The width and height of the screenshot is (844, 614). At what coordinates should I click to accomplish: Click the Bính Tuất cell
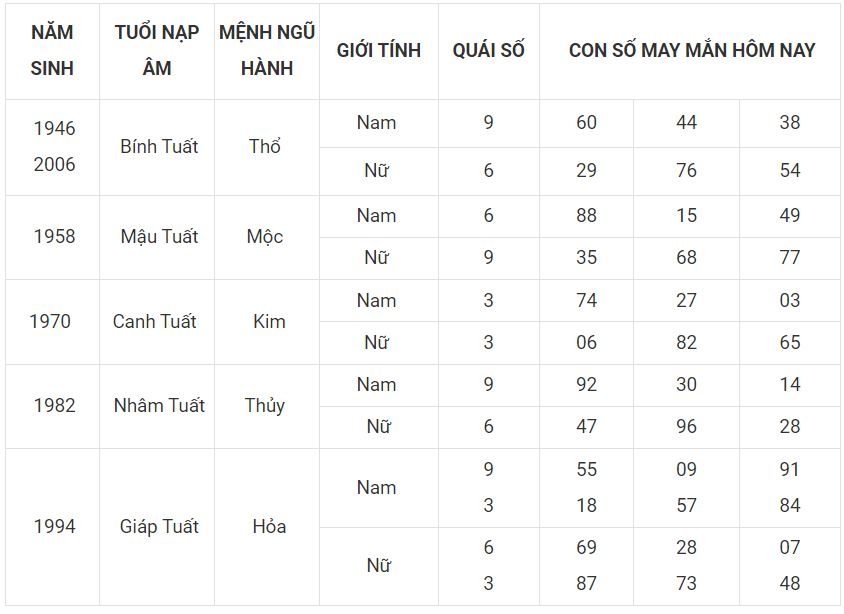tap(159, 147)
